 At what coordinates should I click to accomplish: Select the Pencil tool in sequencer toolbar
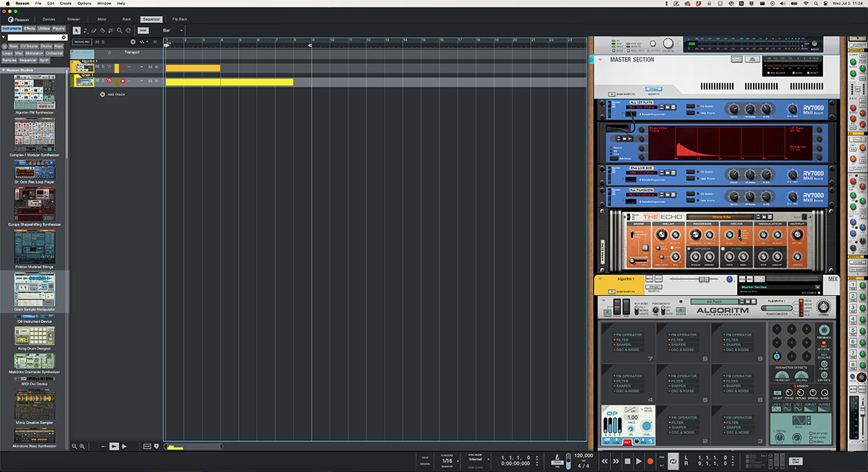pyautogui.click(x=85, y=30)
